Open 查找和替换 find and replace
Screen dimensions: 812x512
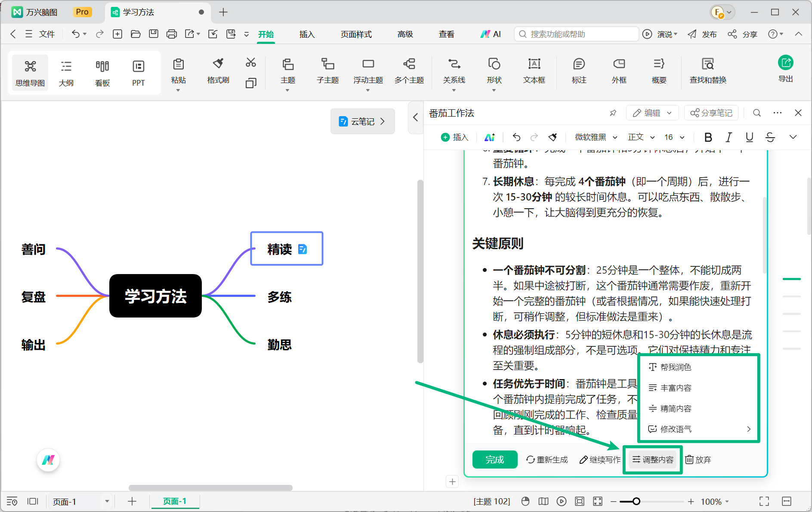pos(708,71)
